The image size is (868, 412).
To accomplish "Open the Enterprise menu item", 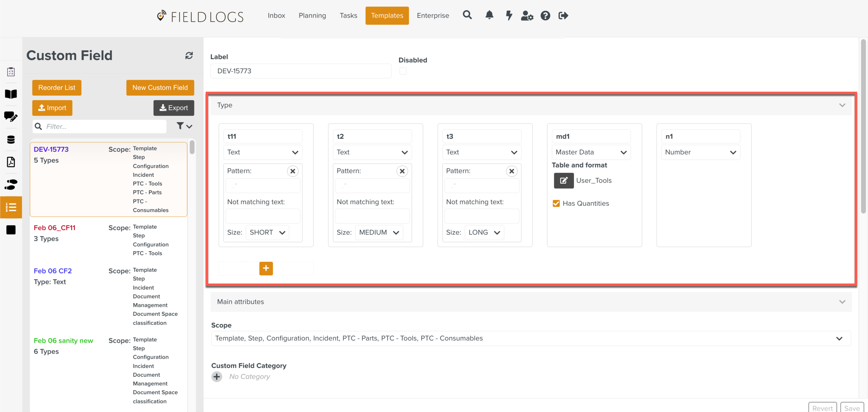I will [x=433, y=16].
